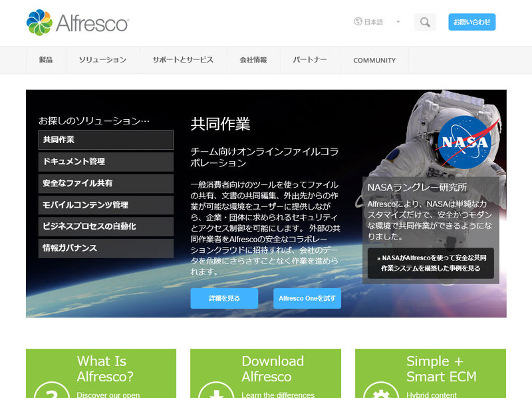Image resolution: width=532 pixels, height=398 pixels.
Task: Select the ドキュメント管理 solution tab
Action: click(106, 162)
